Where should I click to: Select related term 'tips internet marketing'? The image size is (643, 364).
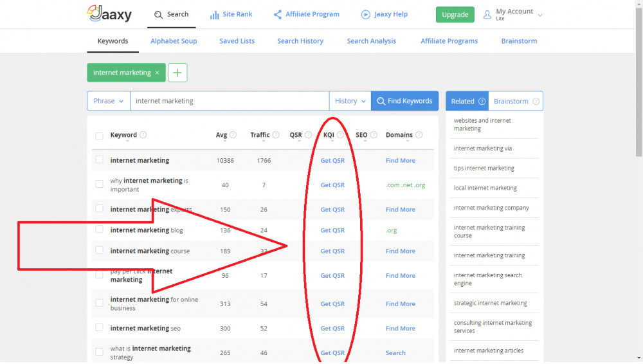[484, 168]
